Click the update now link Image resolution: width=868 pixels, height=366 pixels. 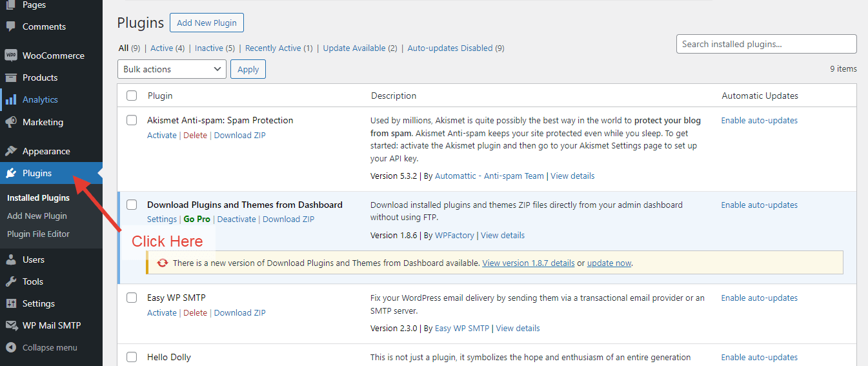609,263
